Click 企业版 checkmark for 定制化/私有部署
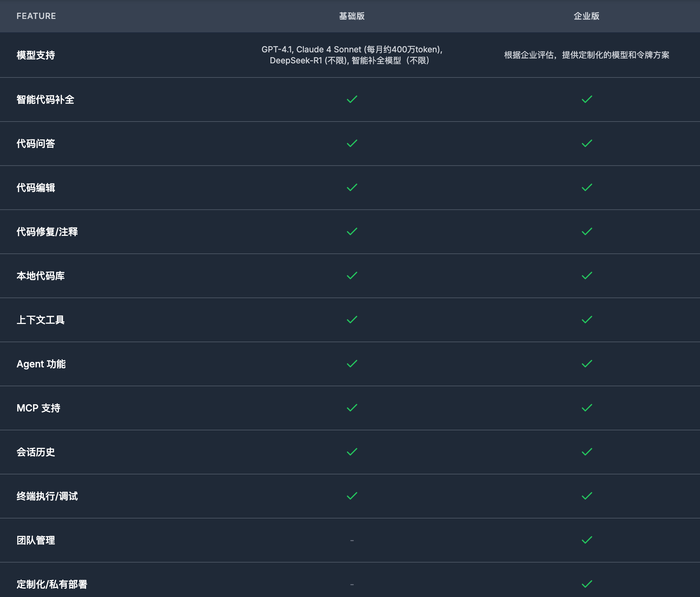The image size is (700, 597). [587, 584]
